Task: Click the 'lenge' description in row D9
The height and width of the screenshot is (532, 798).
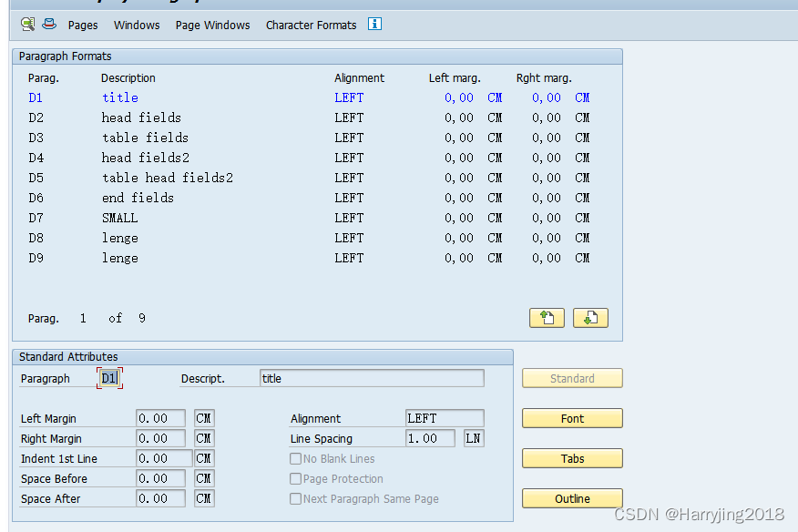Action: (119, 258)
